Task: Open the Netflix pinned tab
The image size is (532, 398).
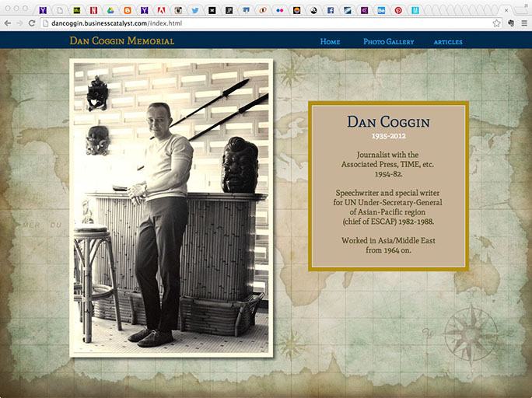Action: point(93,10)
